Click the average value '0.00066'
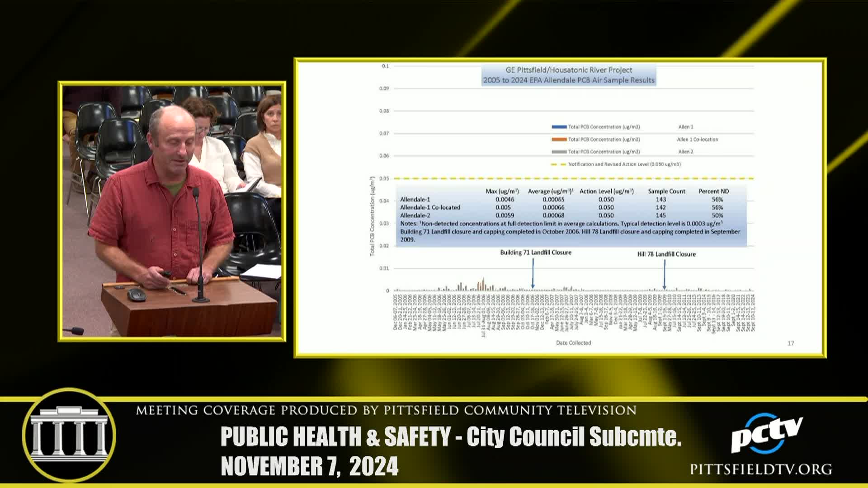 pyautogui.click(x=553, y=207)
